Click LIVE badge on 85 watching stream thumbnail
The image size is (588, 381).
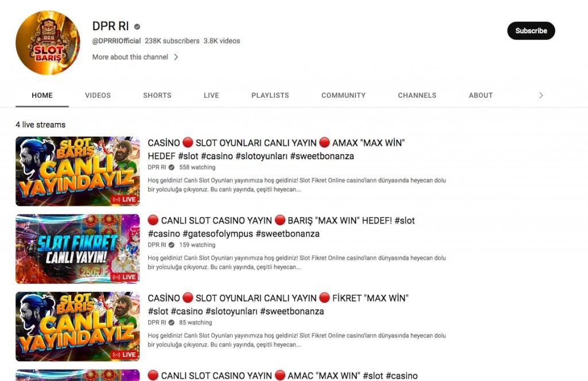[124, 355]
